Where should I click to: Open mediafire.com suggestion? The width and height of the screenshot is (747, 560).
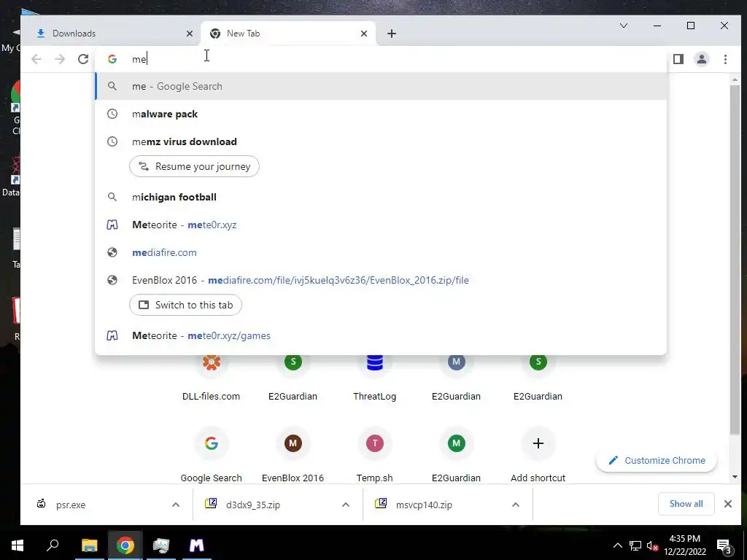381,252
